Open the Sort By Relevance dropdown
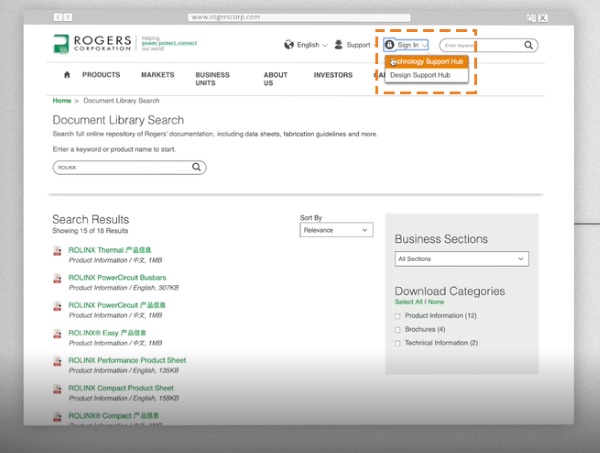This screenshot has width=600, height=453. point(336,230)
